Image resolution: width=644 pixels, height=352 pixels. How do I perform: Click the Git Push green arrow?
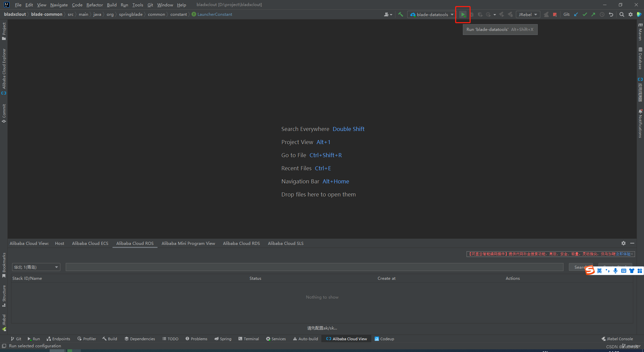[x=593, y=14]
